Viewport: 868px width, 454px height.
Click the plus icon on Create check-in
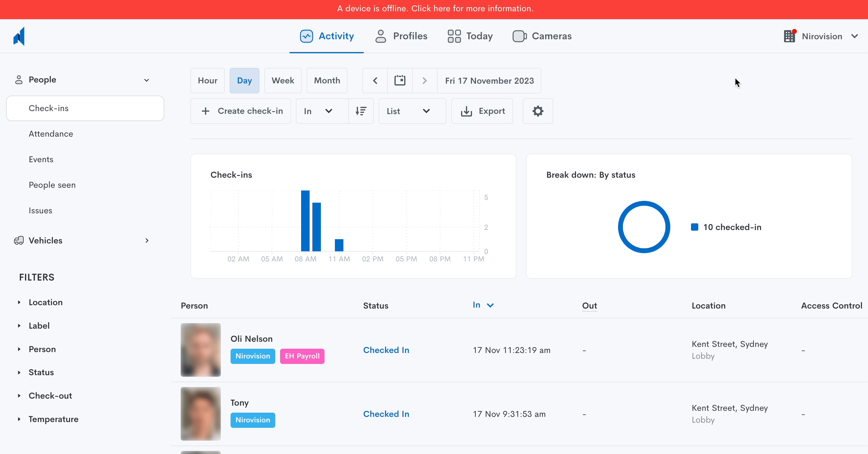206,111
